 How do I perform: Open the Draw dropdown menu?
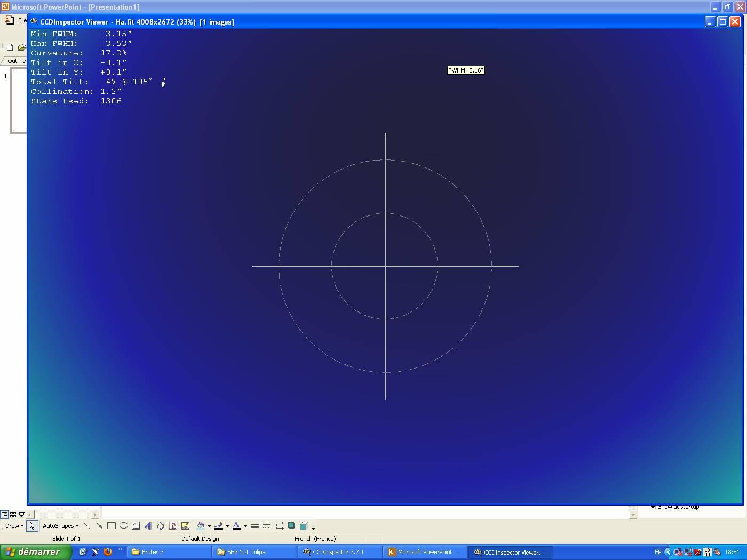tap(14, 526)
